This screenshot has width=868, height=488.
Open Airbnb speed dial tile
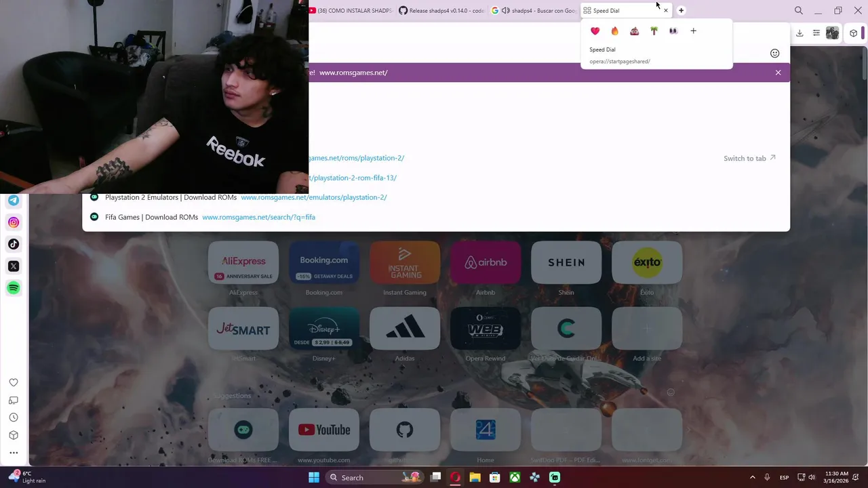coord(486,263)
